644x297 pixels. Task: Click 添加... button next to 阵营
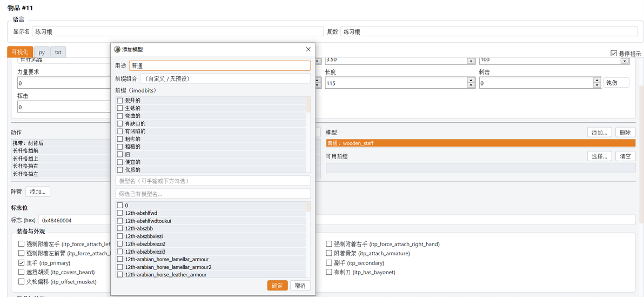pyautogui.click(x=38, y=192)
